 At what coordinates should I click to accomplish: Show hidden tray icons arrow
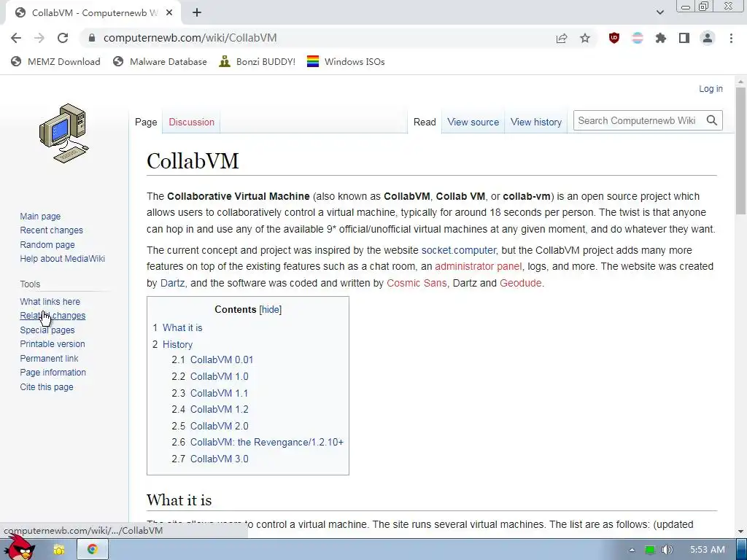pos(632,550)
